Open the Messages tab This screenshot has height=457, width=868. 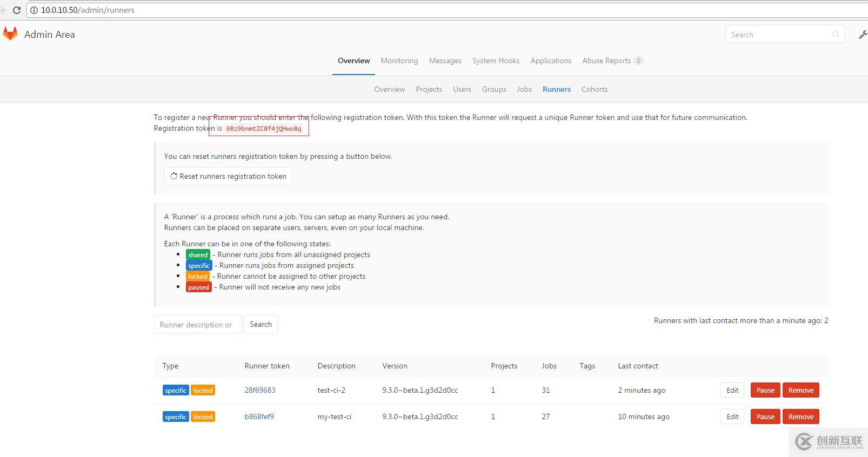coord(445,61)
